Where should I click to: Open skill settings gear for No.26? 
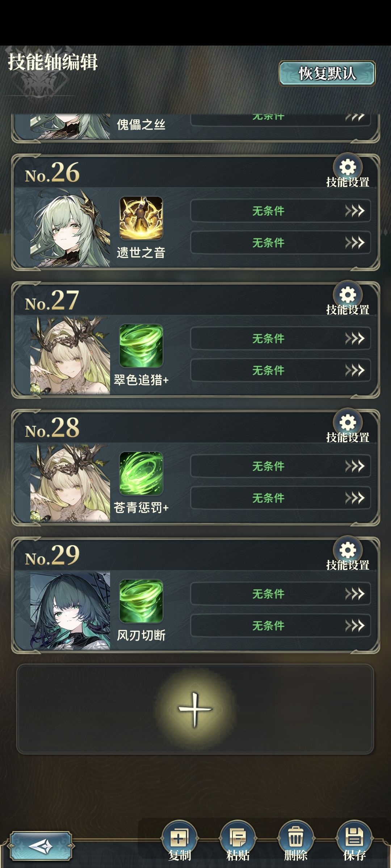[348, 167]
